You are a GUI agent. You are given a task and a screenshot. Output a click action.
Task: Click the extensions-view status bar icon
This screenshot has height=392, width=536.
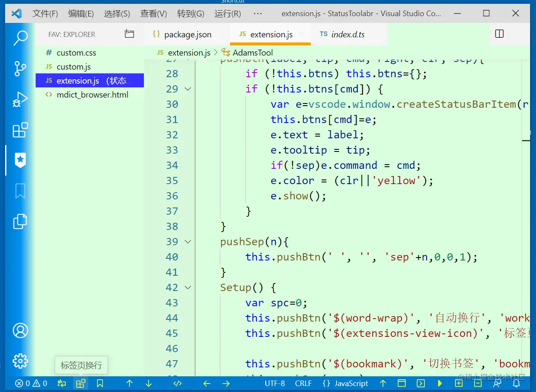[81, 384]
